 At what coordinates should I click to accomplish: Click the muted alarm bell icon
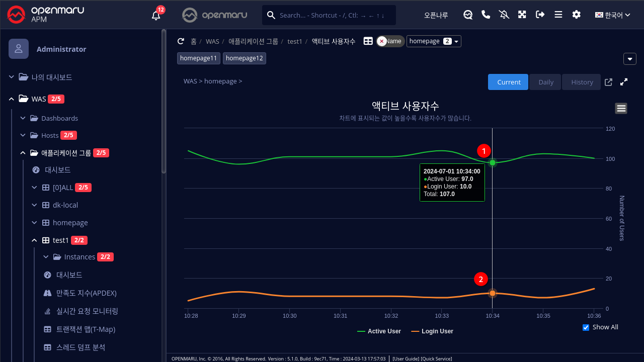[x=504, y=15]
